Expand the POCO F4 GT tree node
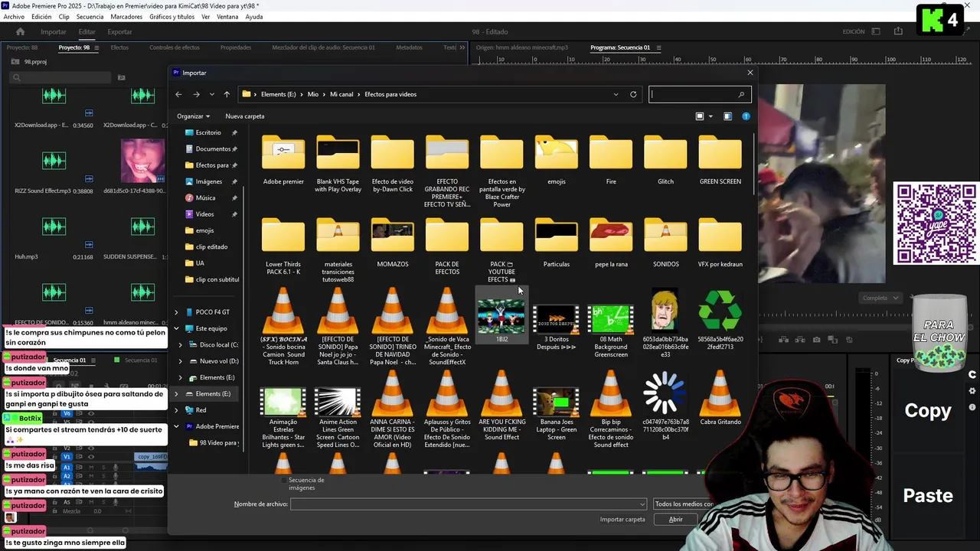 coord(177,312)
